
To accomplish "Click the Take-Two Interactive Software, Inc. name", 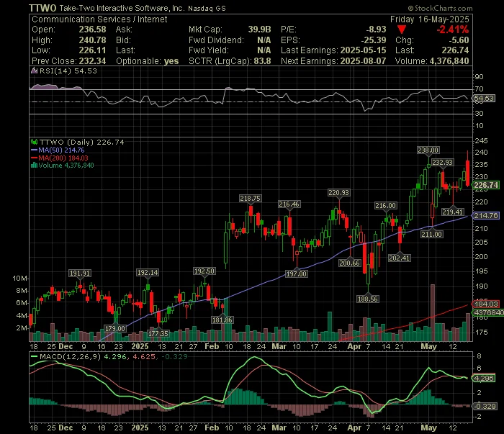I will [x=122, y=8].
